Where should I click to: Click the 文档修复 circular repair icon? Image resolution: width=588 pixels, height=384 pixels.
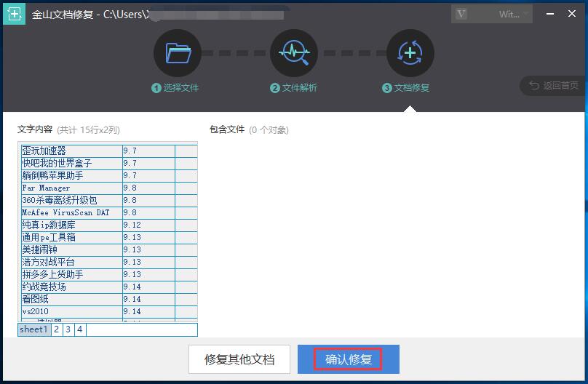410,53
